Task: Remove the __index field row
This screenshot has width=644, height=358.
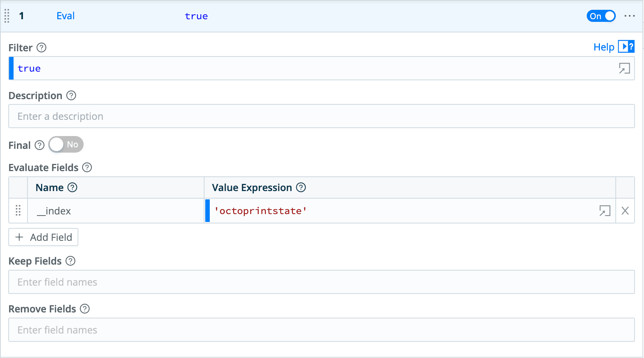Action: pyautogui.click(x=625, y=211)
